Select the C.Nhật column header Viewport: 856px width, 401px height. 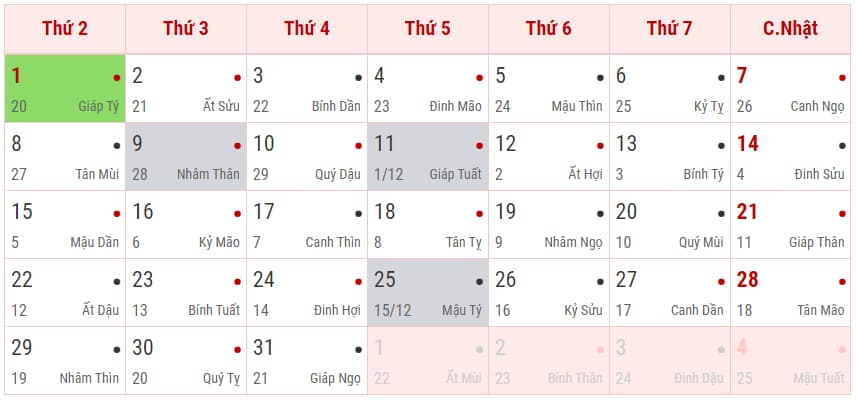(x=790, y=28)
